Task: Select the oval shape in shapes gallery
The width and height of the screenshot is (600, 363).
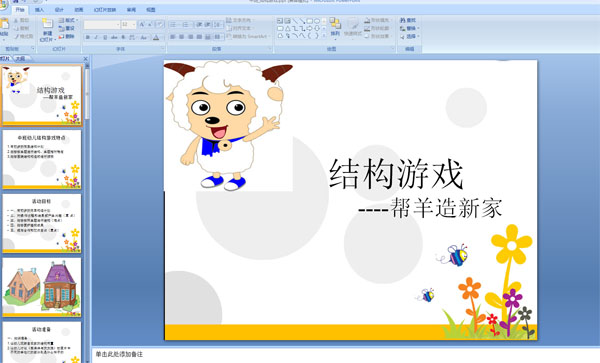Action: (x=317, y=21)
